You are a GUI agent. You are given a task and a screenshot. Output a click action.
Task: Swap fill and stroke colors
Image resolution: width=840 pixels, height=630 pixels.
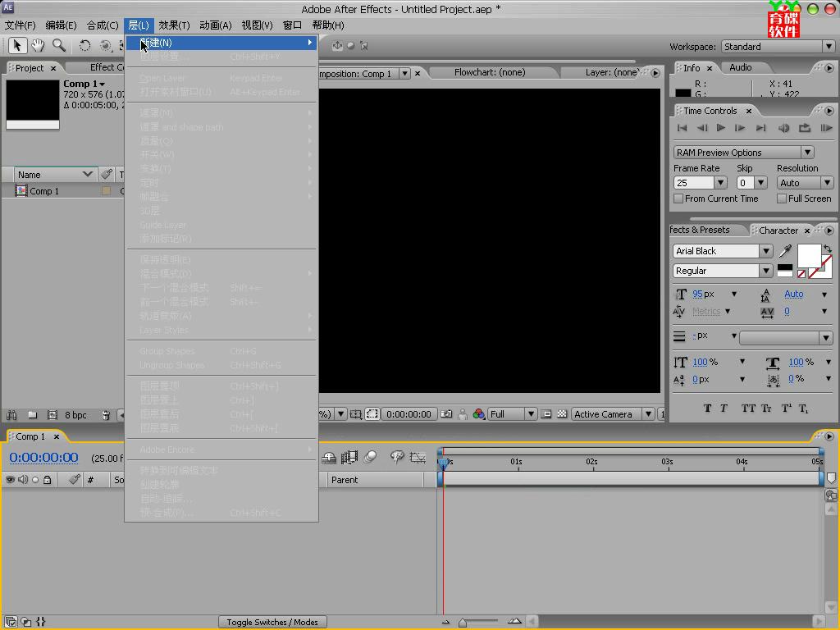point(828,249)
